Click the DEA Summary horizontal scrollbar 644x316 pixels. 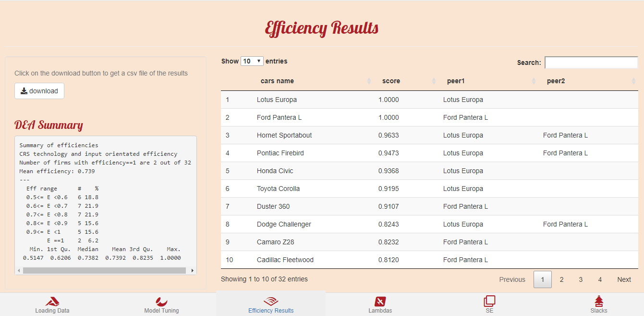coord(104,271)
